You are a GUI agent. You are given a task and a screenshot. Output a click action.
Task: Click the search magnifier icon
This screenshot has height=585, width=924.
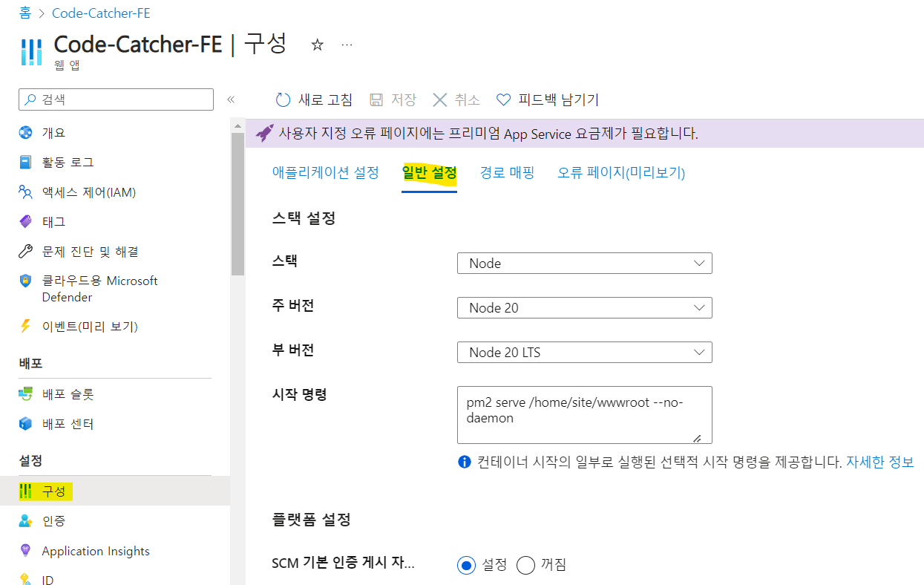tap(30, 99)
